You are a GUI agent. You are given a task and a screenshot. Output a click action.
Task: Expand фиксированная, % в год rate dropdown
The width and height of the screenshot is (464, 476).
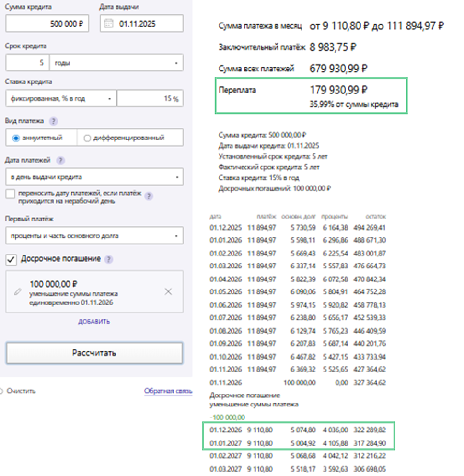point(61,99)
